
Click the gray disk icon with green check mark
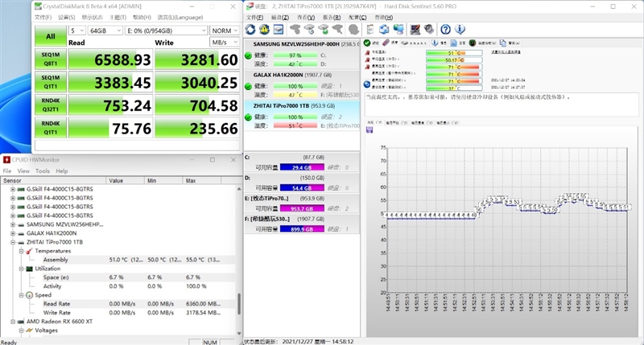click(x=324, y=30)
